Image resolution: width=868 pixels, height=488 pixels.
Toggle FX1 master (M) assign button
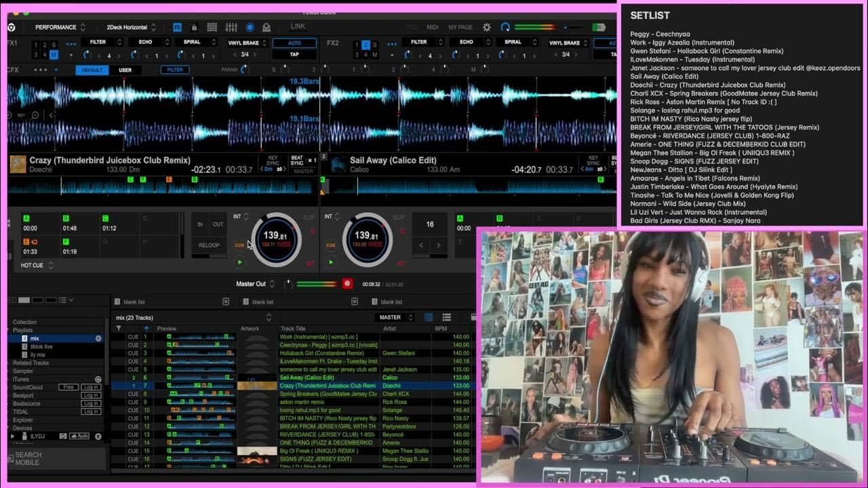click(53, 54)
